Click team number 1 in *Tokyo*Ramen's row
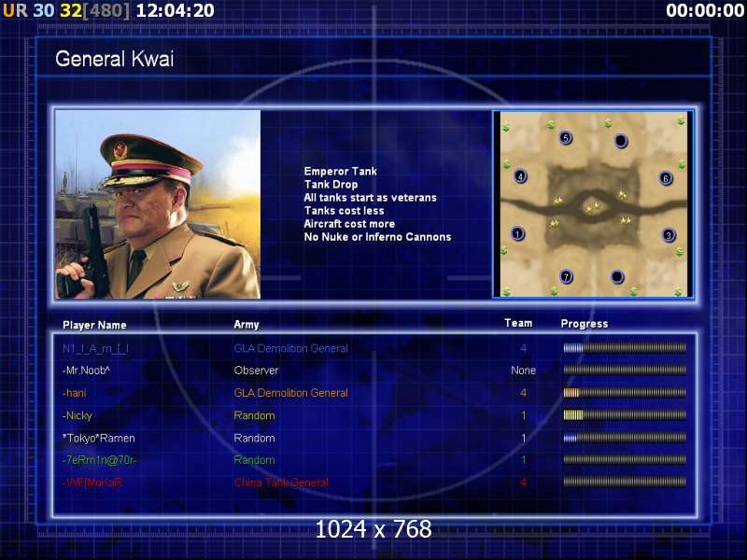The height and width of the screenshot is (560, 747). (523, 438)
